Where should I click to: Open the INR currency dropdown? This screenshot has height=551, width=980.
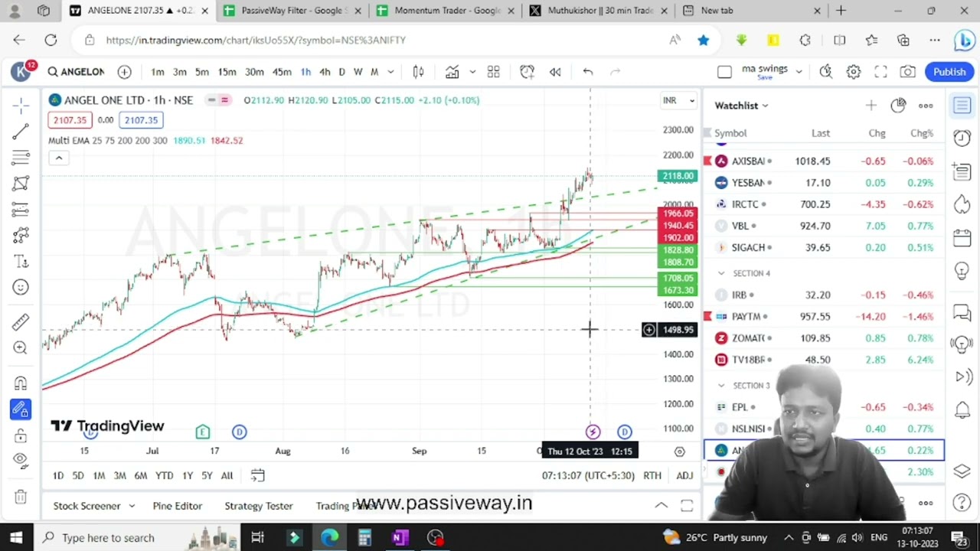(678, 100)
